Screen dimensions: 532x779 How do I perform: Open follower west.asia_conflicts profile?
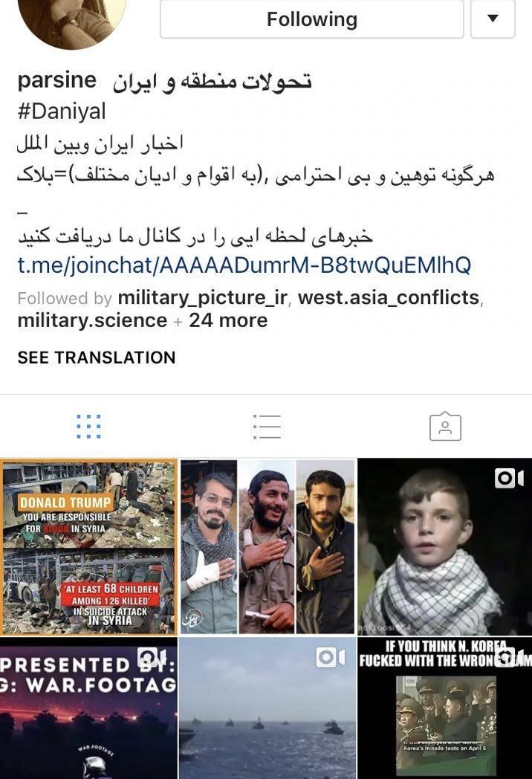point(389,297)
